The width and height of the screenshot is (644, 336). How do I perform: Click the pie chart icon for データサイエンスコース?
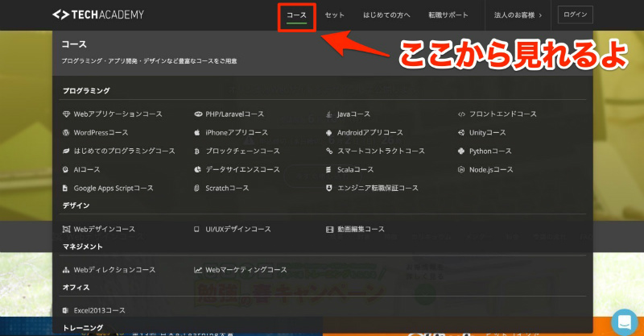pos(197,170)
